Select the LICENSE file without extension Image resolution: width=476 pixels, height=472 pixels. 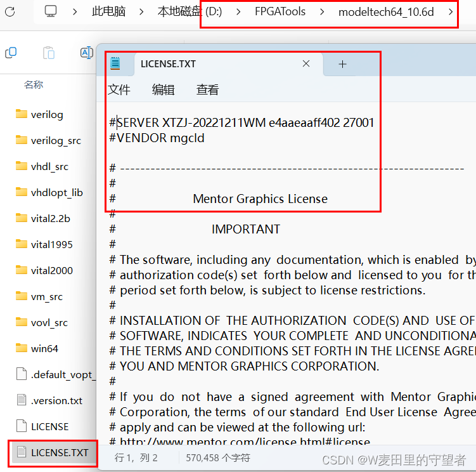pos(50,427)
